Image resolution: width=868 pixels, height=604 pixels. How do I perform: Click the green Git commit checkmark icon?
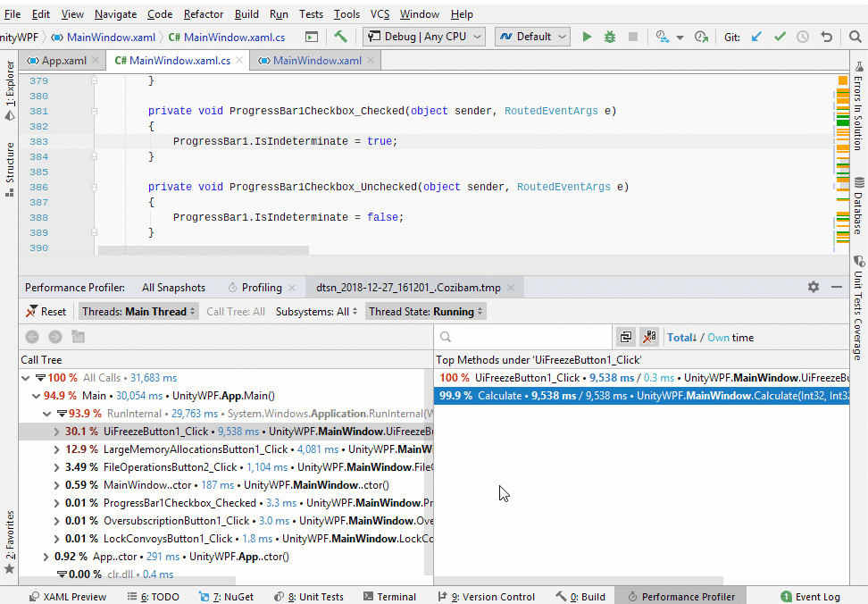pyautogui.click(x=779, y=37)
